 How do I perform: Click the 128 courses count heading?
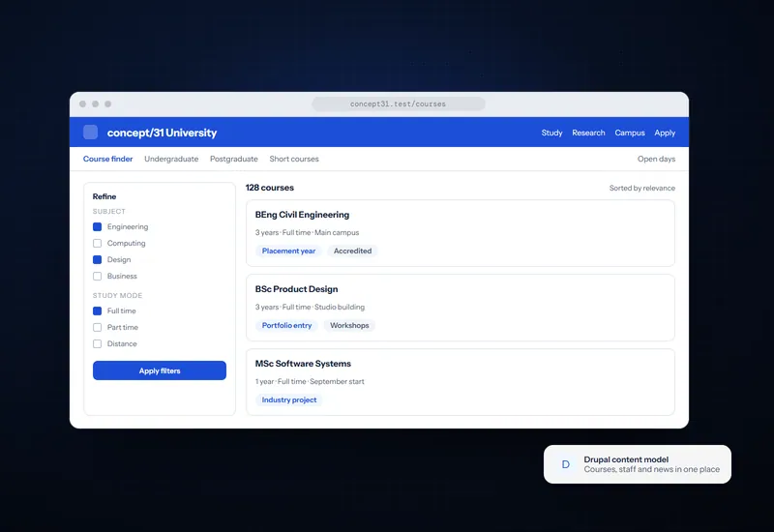click(270, 188)
